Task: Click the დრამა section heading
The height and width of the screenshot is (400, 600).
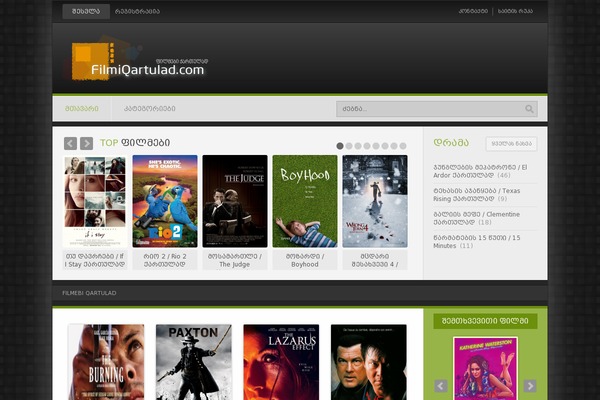Action: (451, 143)
